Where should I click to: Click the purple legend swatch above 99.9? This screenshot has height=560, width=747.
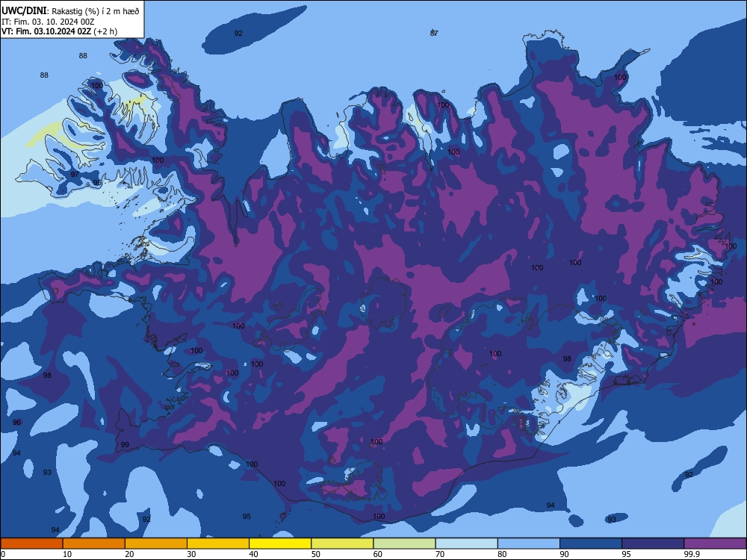click(715, 544)
